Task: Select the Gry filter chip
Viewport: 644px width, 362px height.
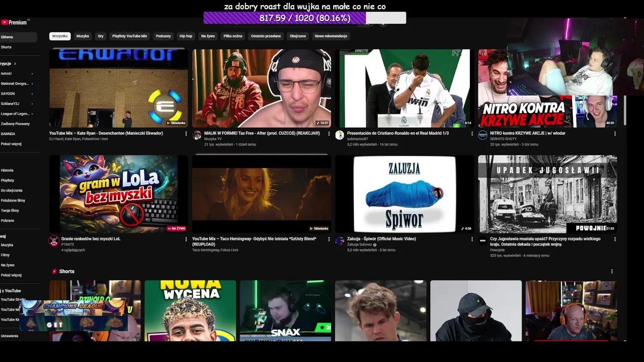Action: tap(101, 36)
